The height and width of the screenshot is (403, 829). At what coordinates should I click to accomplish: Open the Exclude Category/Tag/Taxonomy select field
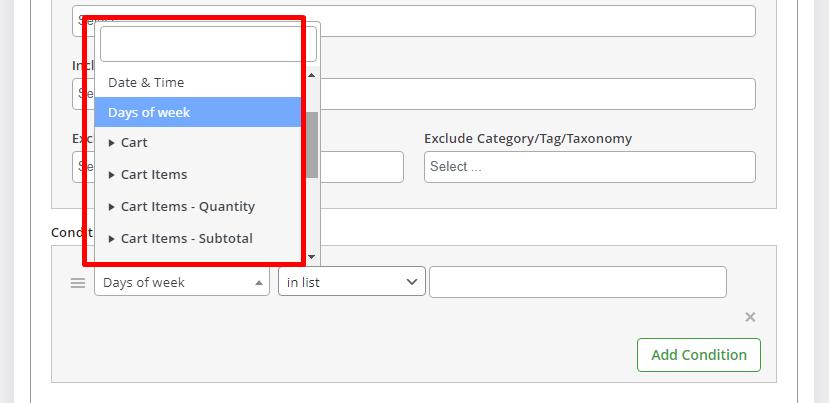point(589,167)
